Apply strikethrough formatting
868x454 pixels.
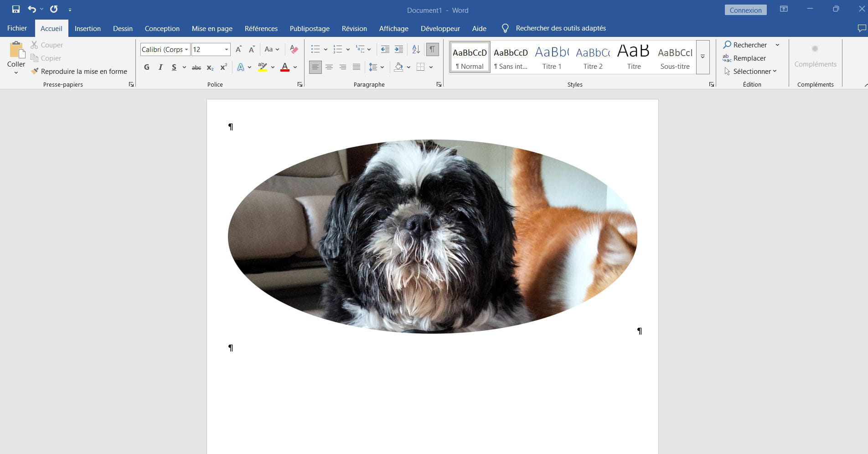(196, 67)
